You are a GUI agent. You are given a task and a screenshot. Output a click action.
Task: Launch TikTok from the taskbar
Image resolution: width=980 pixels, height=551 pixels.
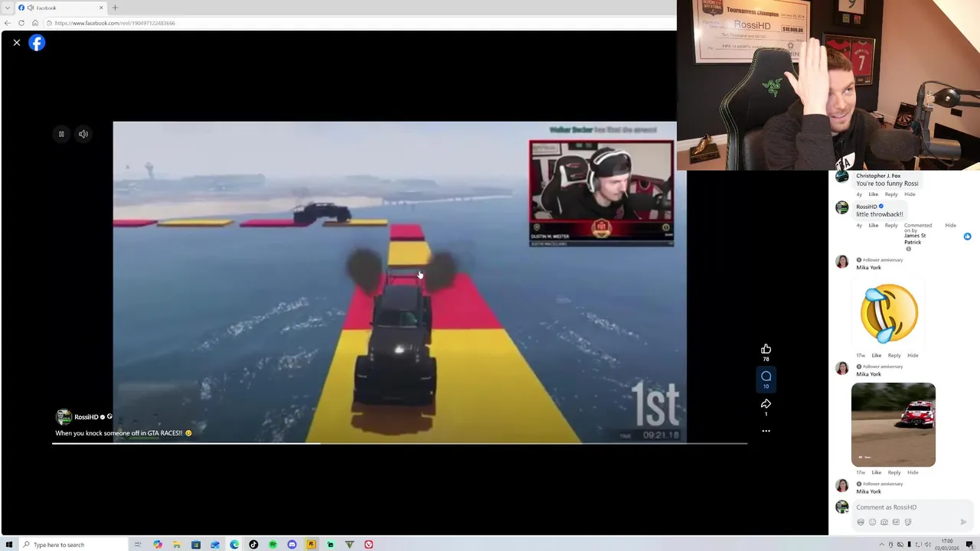[253, 545]
